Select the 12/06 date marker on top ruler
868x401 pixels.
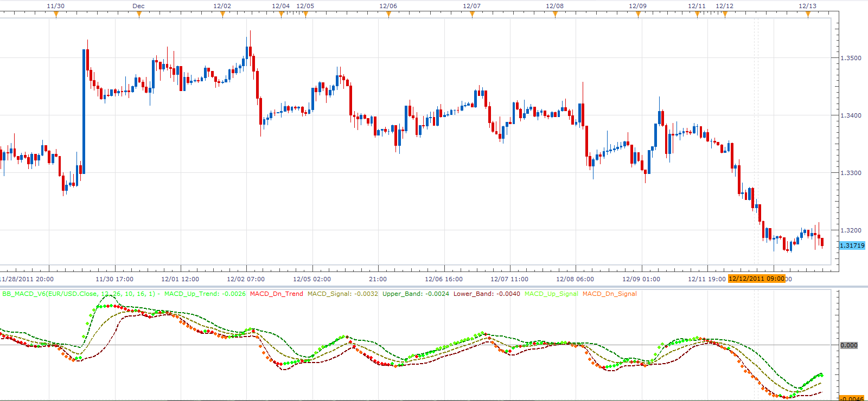tap(388, 15)
